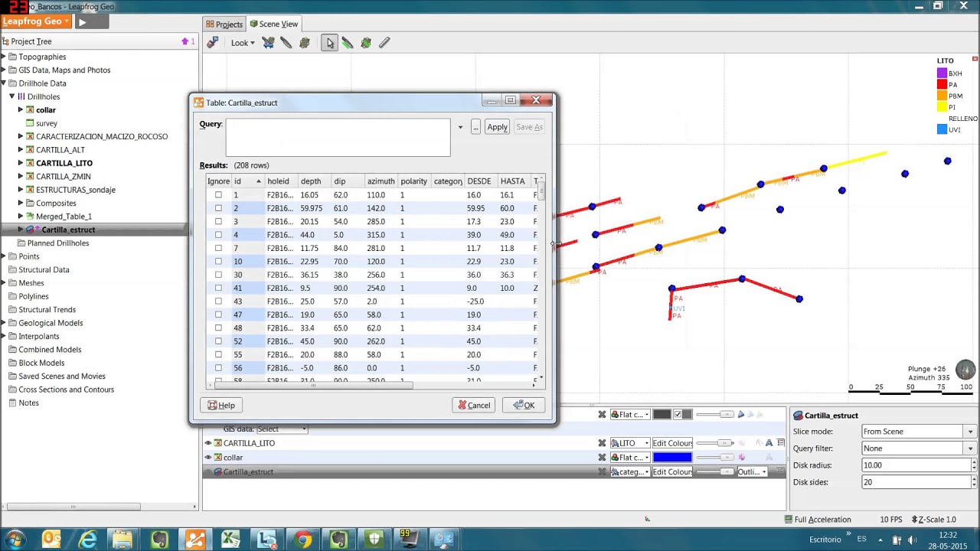The width and height of the screenshot is (980, 551).
Task: Toggle visibility eye of collar layer
Action: [207, 458]
